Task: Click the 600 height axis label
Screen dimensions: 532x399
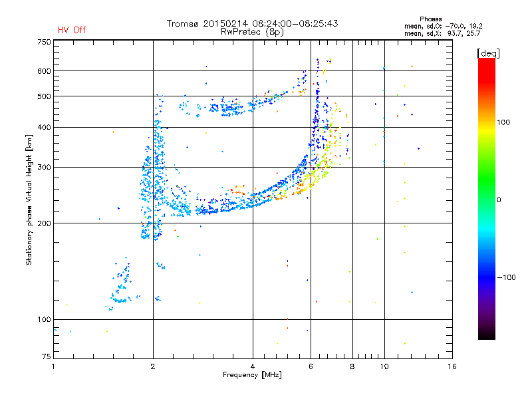Action: click(x=44, y=71)
